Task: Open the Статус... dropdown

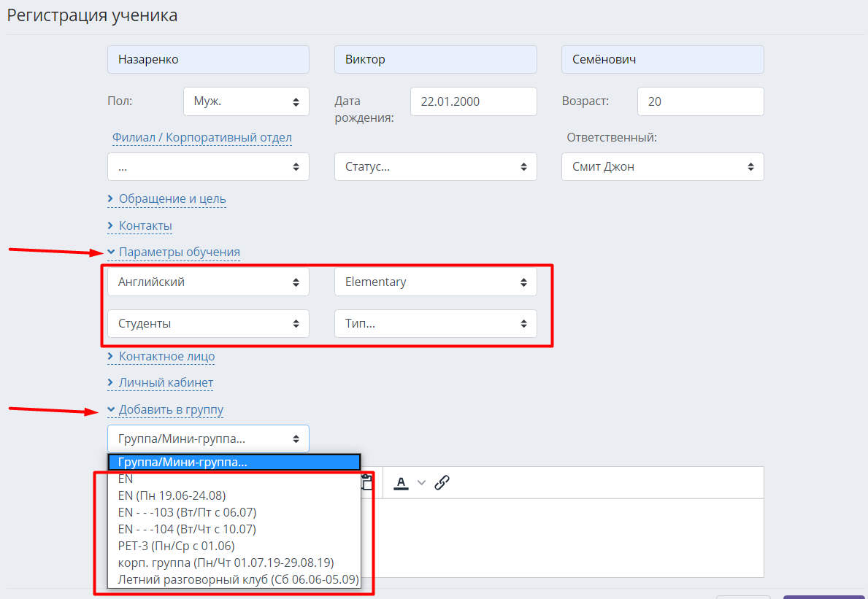Action: click(x=436, y=166)
